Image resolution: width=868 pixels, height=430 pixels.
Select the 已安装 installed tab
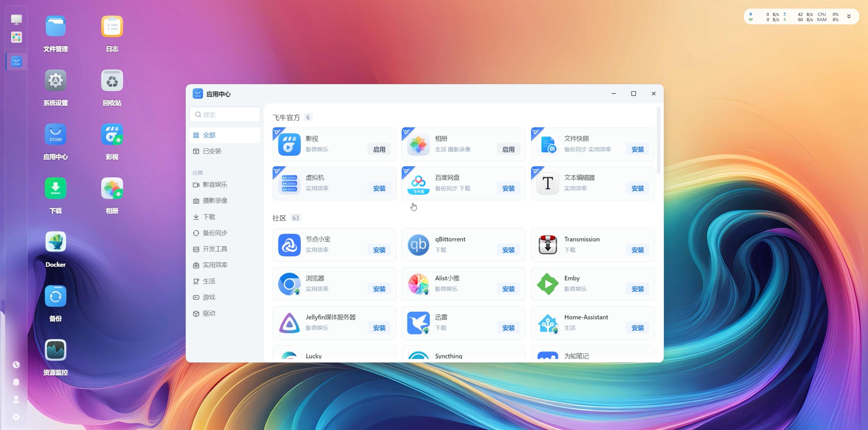point(212,151)
